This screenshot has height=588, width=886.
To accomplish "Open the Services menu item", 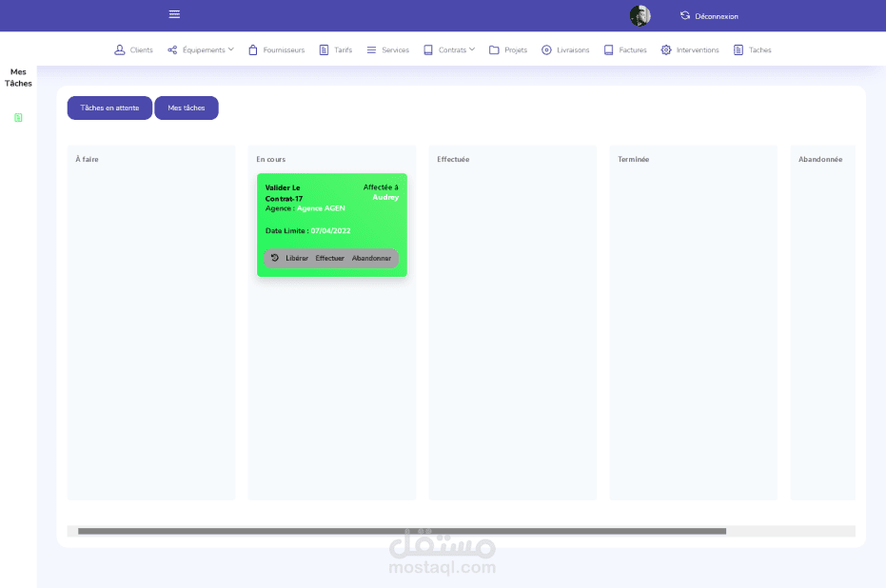I will 395,50.
